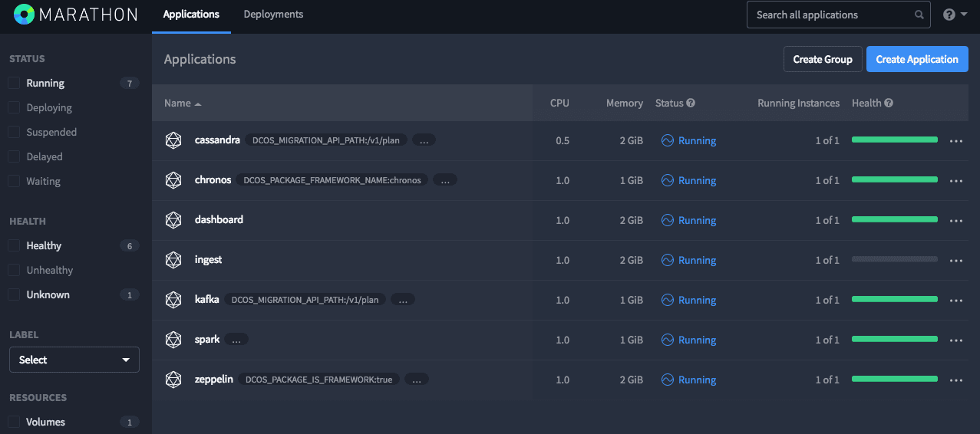Open the help menu dropdown in header
This screenshot has height=434, width=980.
point(955,15)
